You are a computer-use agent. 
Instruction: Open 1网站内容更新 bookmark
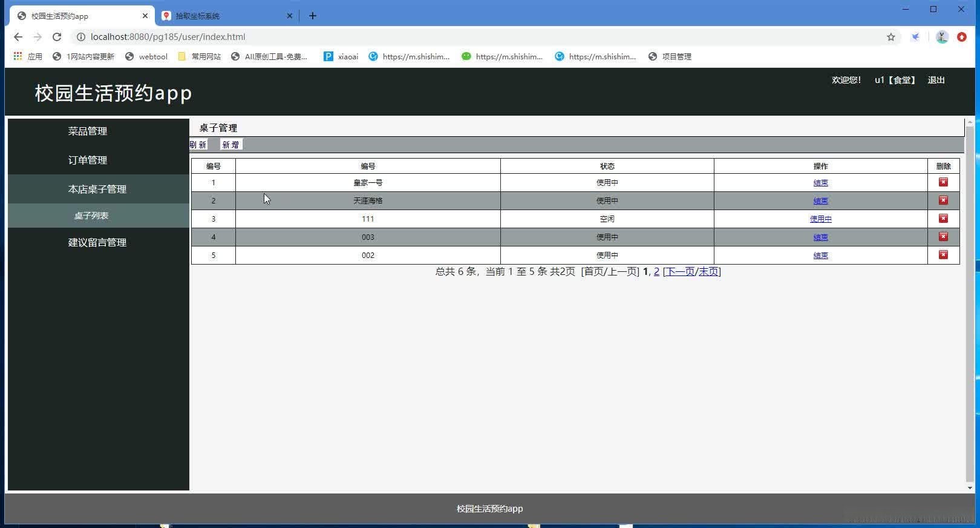tap(83, 56)
